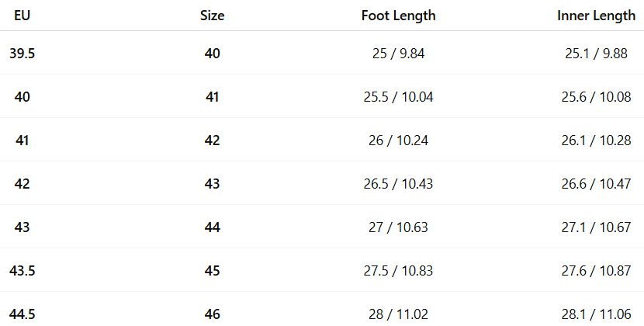Select the Size 44 cell
This screenshot has height=326, width=644.
(x=212, y=227)
